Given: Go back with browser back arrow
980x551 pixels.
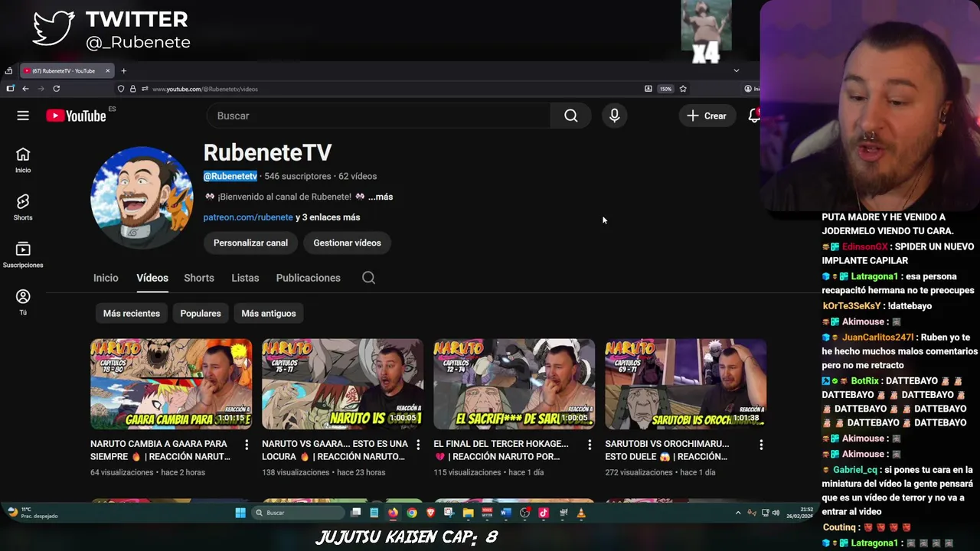Looking at the screenshot, I should 25,89.
